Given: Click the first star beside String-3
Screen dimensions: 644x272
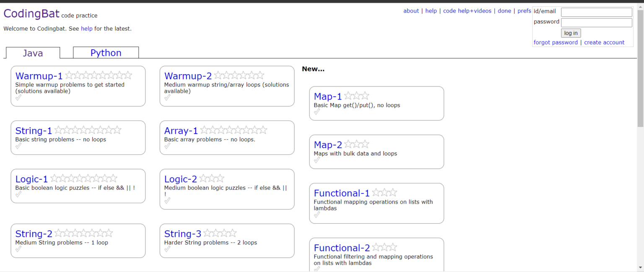Looking at the screenshot, I should (x=208, y=233).
